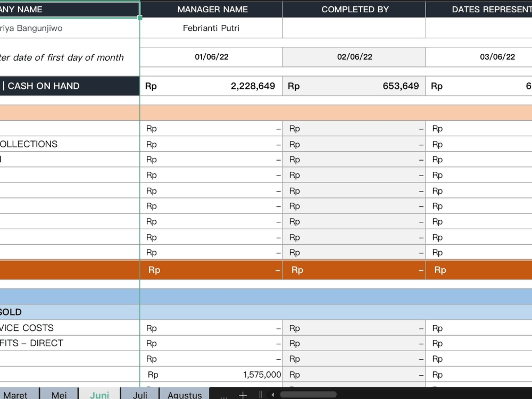This screenshot has width=532, height=399.
Task: Select the 01/06/22 date cell
Action: pos(211,57)
